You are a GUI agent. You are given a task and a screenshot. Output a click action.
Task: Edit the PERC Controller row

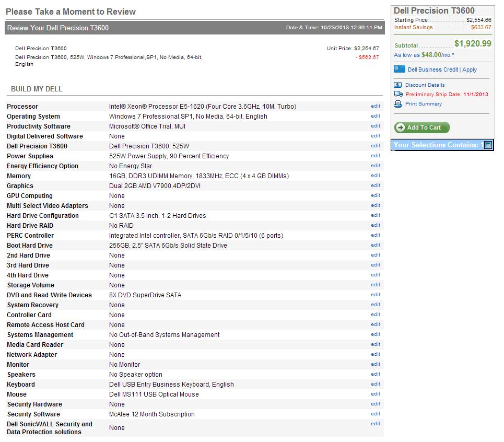[376, 235]
